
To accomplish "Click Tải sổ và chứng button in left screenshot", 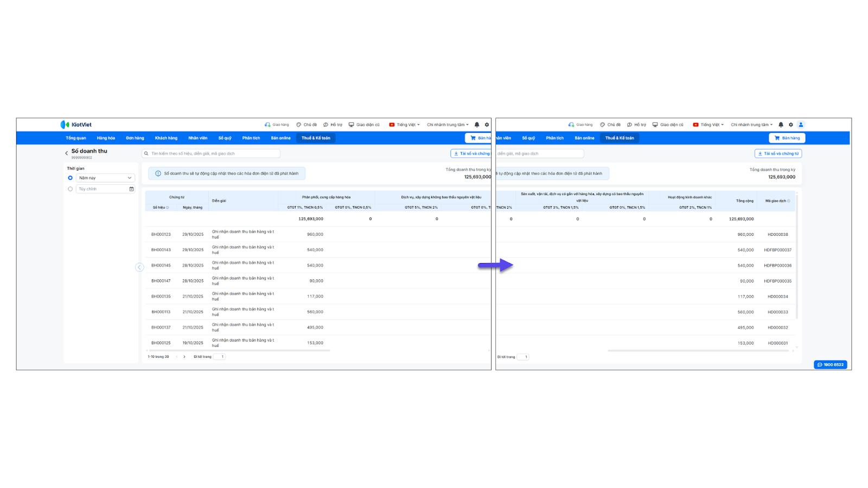I will 471,153.
